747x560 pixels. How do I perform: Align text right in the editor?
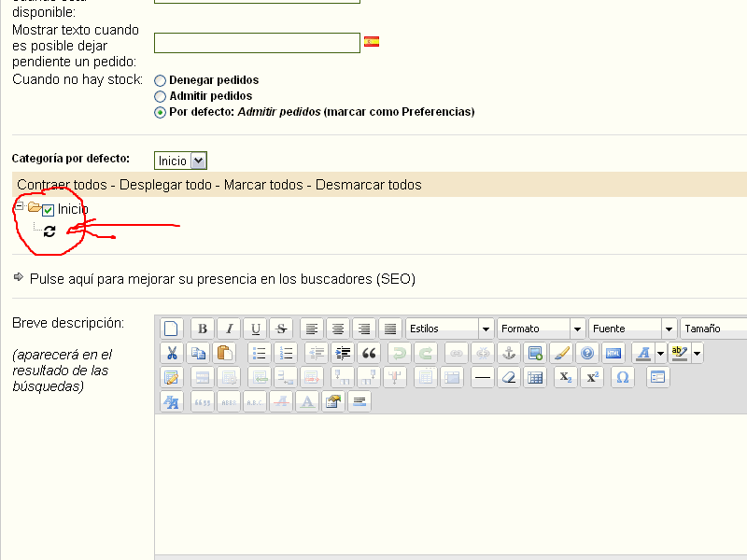(x=364, y=329)
